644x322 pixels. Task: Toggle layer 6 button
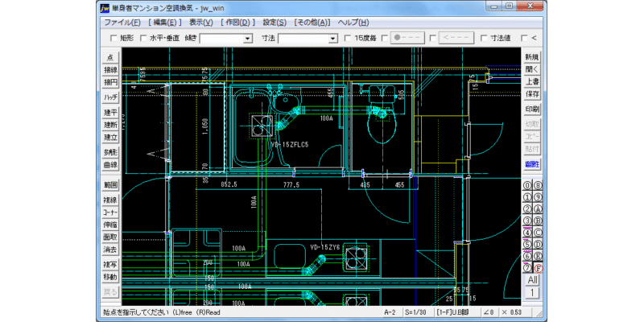pyautogui.click(x=527, y=256)
